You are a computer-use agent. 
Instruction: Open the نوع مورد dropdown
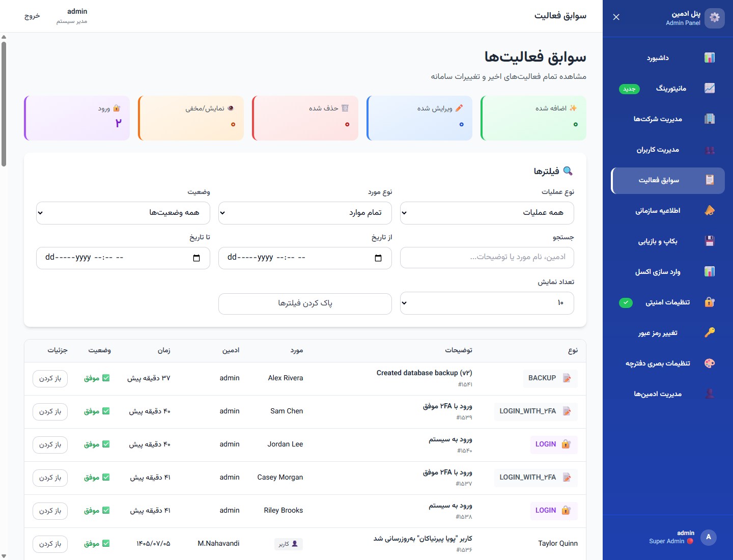tap(305, 213)
